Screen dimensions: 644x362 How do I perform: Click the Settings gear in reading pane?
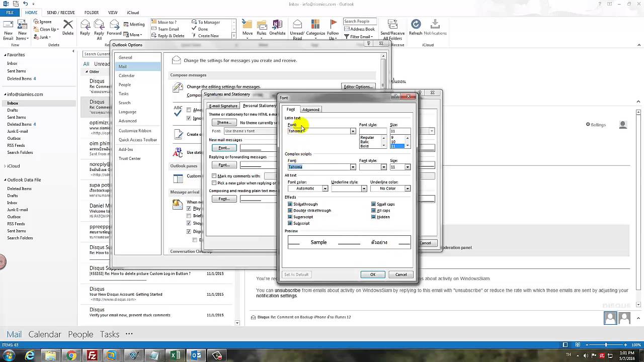pos(588,125)
